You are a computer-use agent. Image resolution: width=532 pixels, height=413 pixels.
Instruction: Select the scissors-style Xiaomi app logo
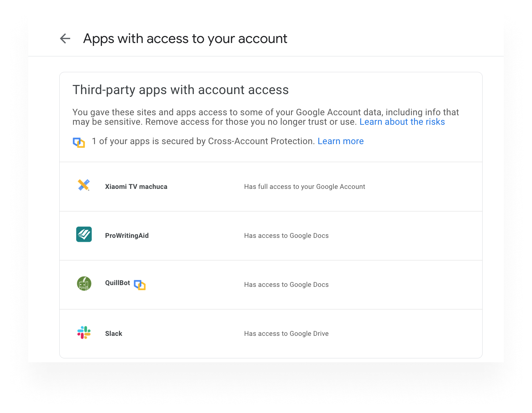[x=84, y=185]
